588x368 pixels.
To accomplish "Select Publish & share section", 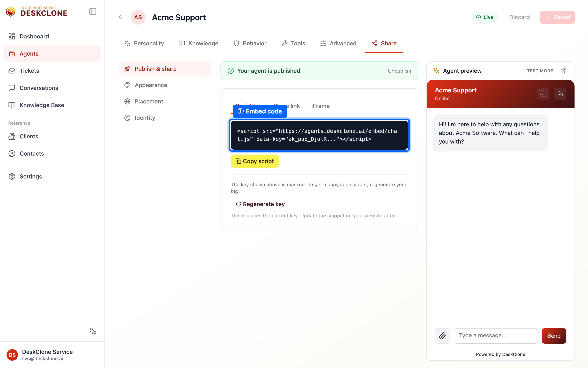I will click(165, 69).
